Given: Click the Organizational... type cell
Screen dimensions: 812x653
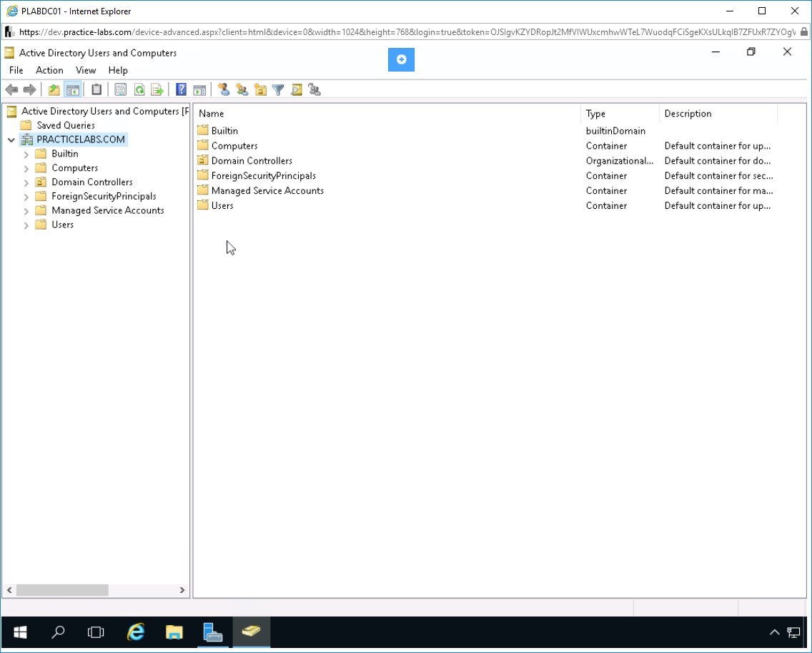Looking at the screenshot, I should [x=619, y=161].
